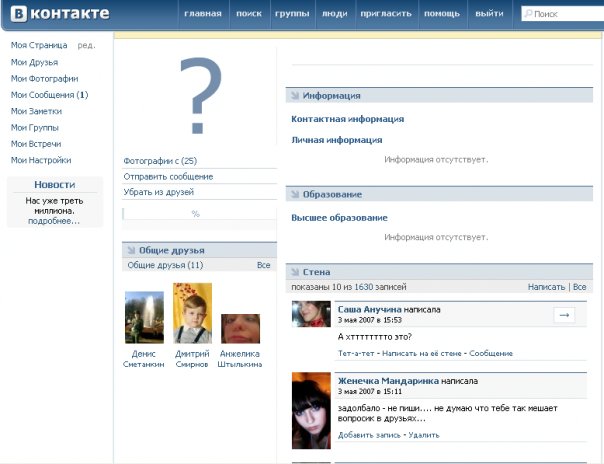This screenshot has width=604, height=464.
Task: Click in the Поиск search field
Action: point(566,15)
